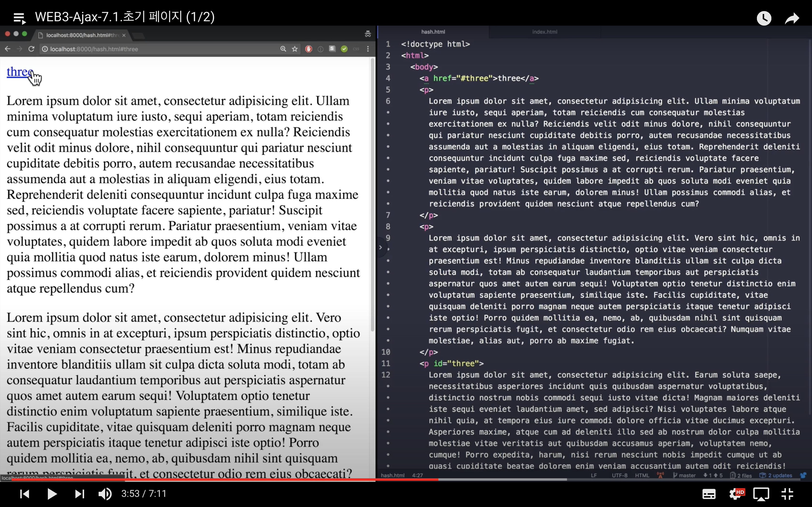Click the AdBlock stop-hand extension icon

[x=308, y=49]
